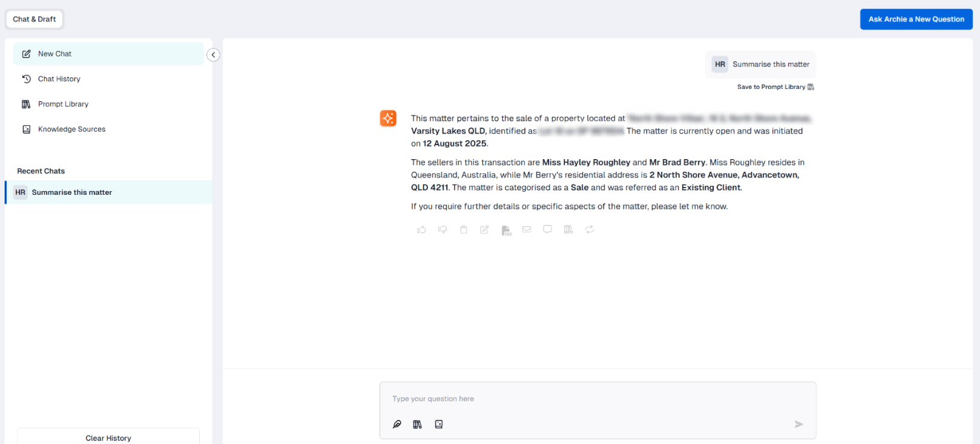Click the knowledge sources icon in the input box
Image resolution: width=980 pixels, height=444 pixels.
(x=439, y=424)
